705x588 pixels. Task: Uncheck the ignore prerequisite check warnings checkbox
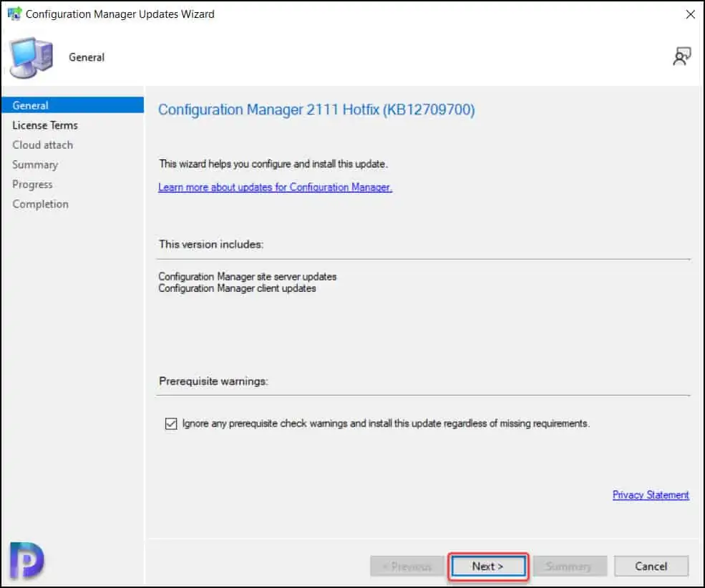click(x=171, y=423)
